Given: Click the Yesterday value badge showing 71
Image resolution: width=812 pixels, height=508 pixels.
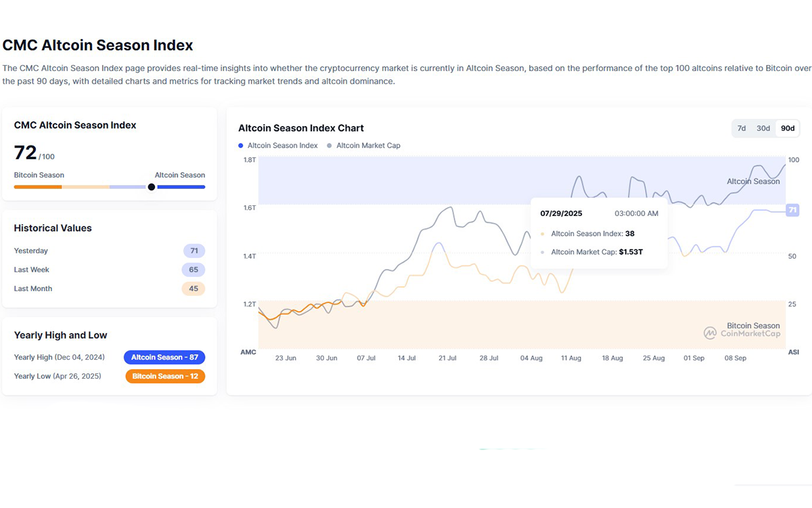Looking at the screenshot, I should point(194,251).
